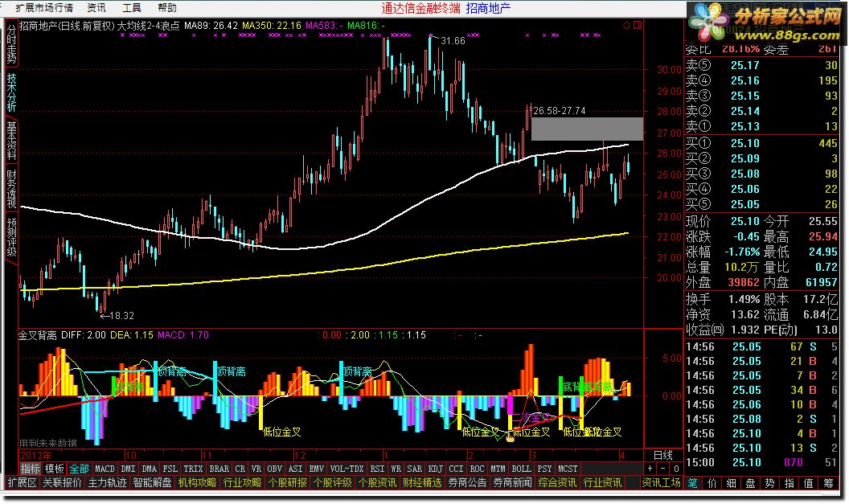Apply the BOLL indicator
The width and height of the screenshot is (849, 504).
(522, 469)
